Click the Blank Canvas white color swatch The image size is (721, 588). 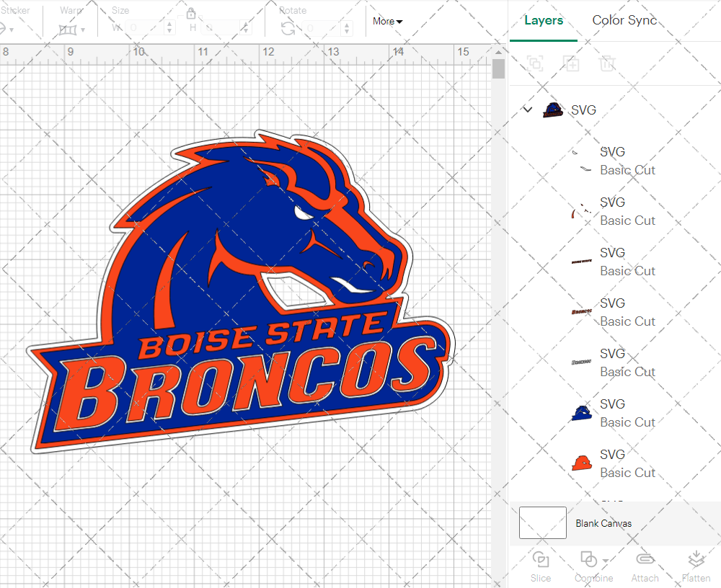[541, 523]
